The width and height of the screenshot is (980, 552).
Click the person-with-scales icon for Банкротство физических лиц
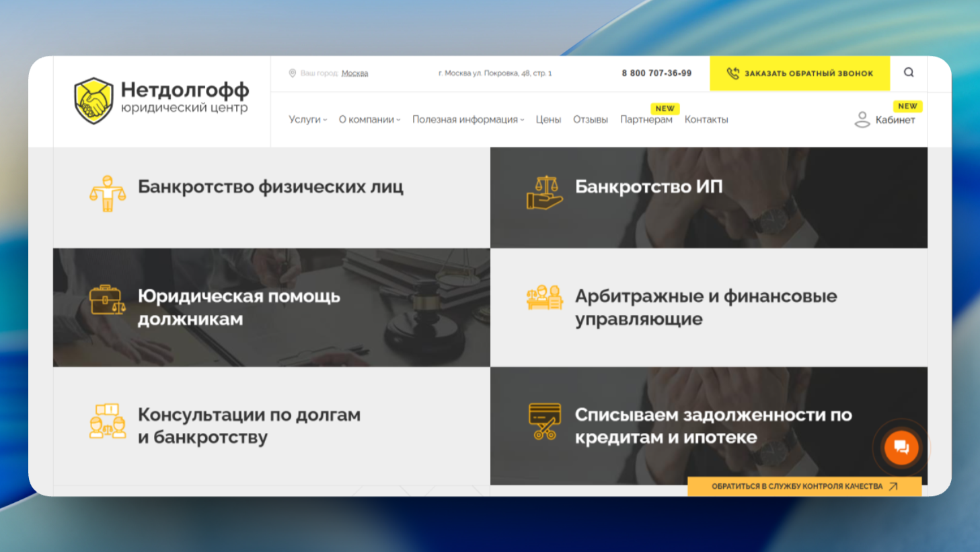pos(108,193)
